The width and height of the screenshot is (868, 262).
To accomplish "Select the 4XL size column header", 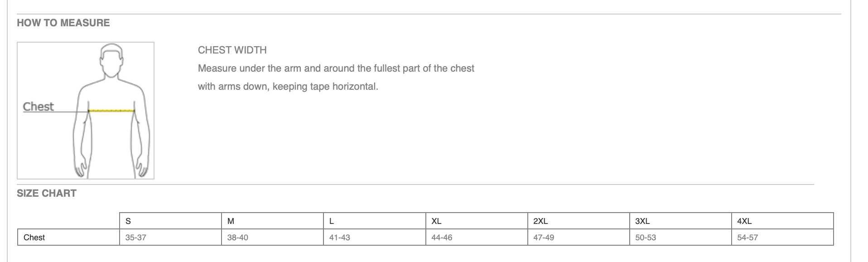I will coord(782,221).
